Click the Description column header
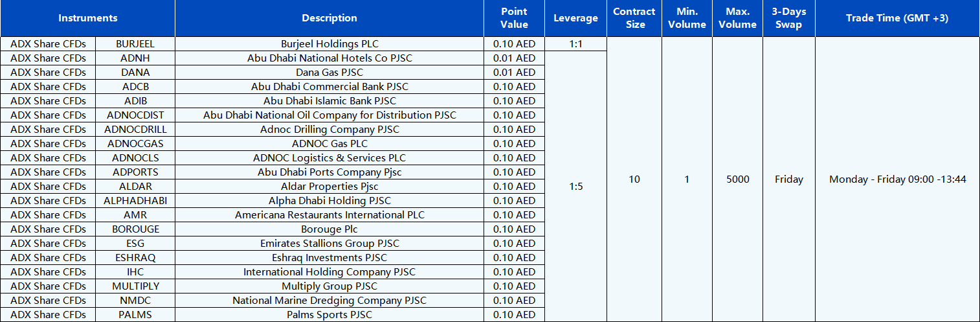 pos(329,18)
